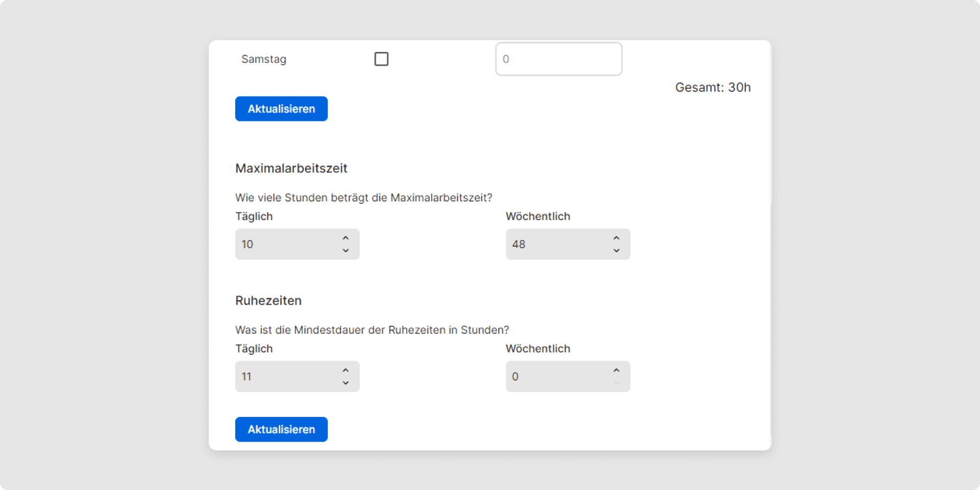This screenshot has width=980, height=490.
Task: Click the 'Ruhezeiten' heading
Action: coord(268,301)
